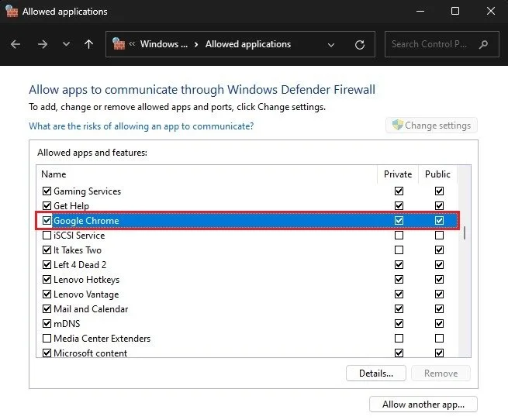Select the Left 4 Dead 2 row text
Screen dimensions: 508x420
80,265
